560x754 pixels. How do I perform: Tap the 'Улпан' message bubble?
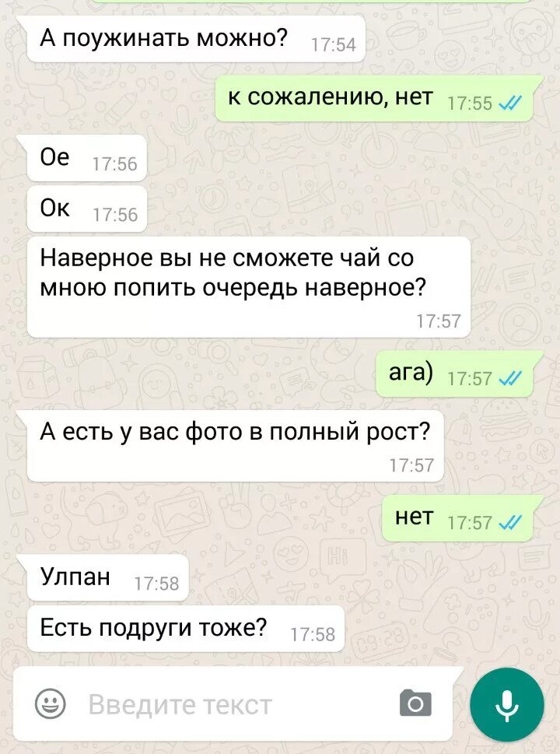click(107, 577)
